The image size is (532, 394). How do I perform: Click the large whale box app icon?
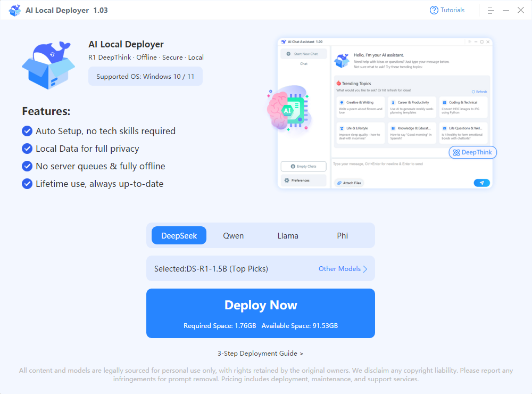point(45,65)
